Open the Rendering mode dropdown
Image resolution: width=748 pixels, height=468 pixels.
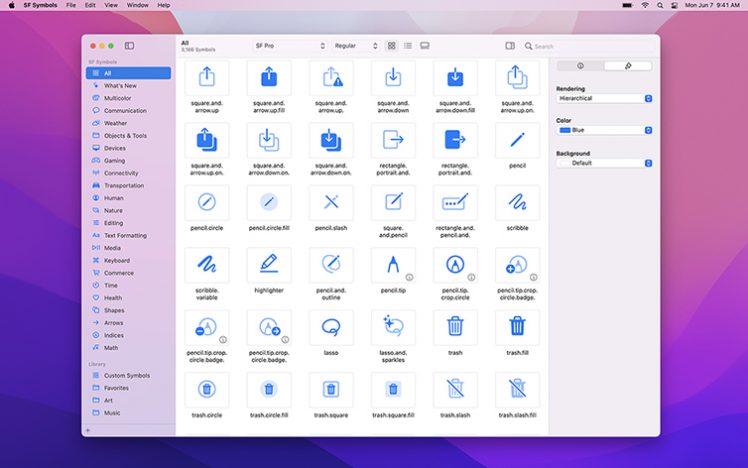(604, 99)
